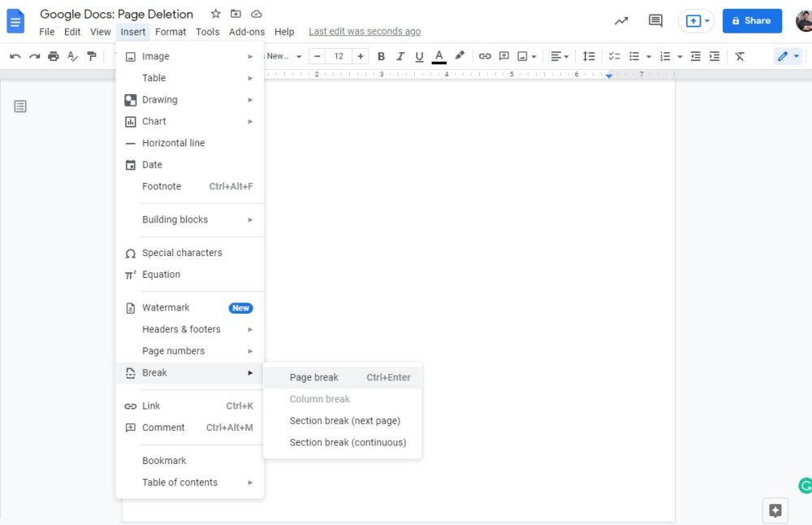Expand the text alignment dropdown

tap(559, 56)
